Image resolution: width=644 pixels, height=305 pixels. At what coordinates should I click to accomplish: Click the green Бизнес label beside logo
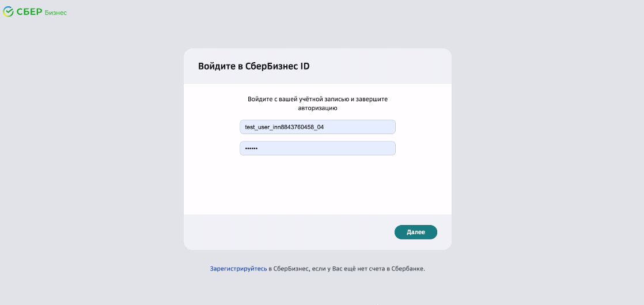pyautogui.click(x=56, y=13)
